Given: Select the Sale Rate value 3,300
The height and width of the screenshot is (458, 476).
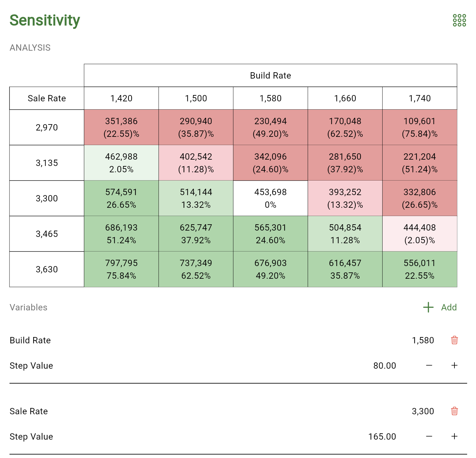Looking at the screenshot, I should pos(423,411).
